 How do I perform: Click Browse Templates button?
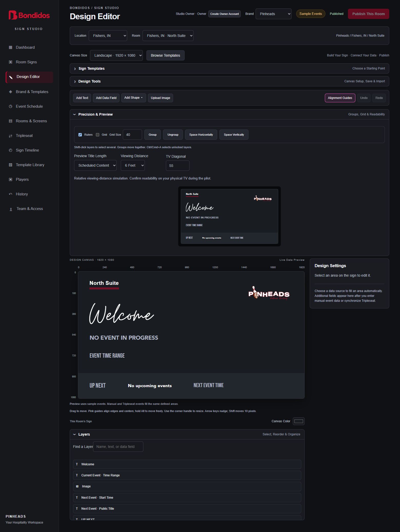pyautogui.click(x=165, y=55)
